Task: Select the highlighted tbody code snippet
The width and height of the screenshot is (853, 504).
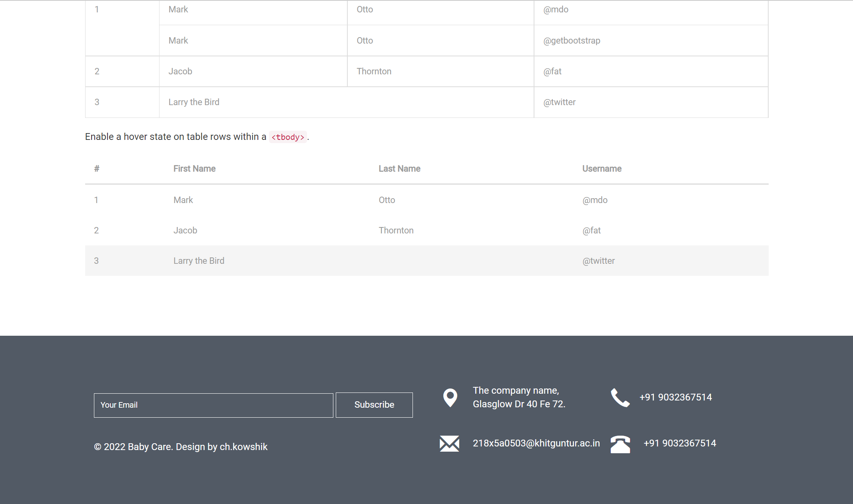Action: point(288,137)
